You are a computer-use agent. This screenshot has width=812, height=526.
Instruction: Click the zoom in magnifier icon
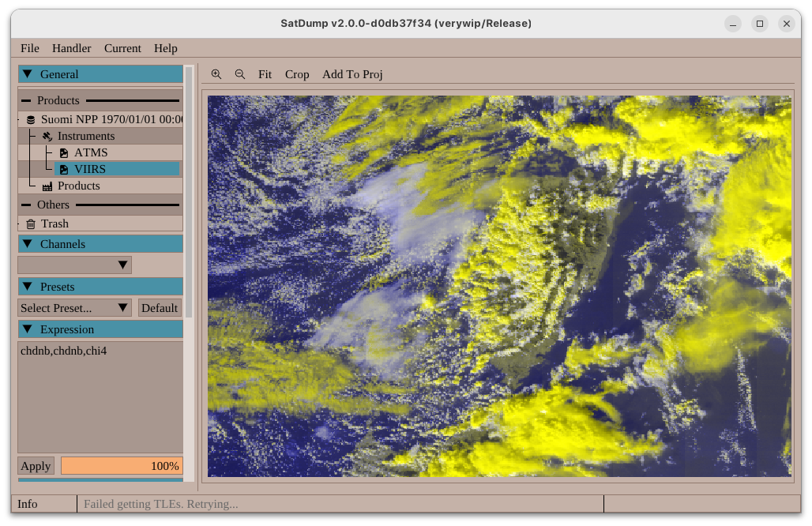[216, 74]
